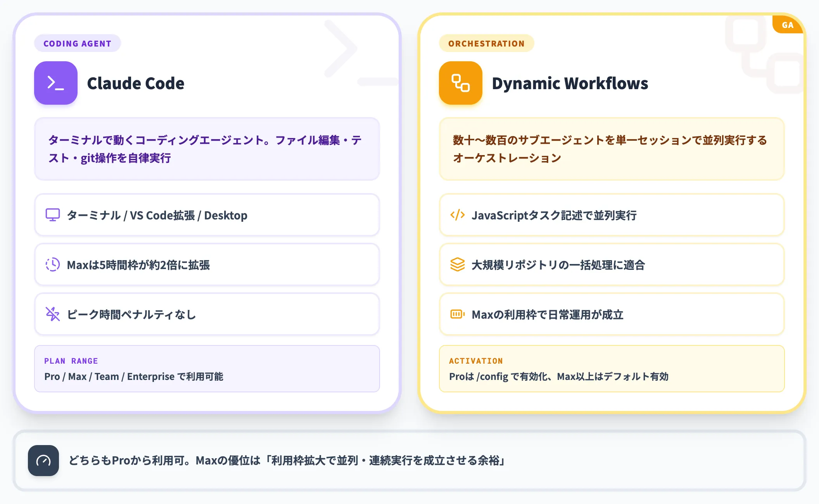Click the PLAN RANGE label
Screen dimensions: 819x504
pos(71,361)
